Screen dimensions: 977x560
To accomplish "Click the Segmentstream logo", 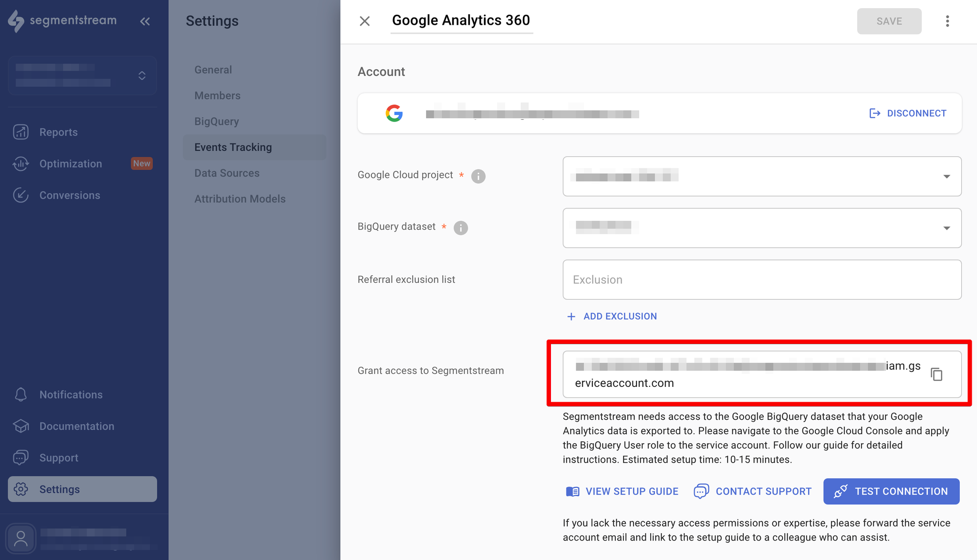I will pos(62,21).
